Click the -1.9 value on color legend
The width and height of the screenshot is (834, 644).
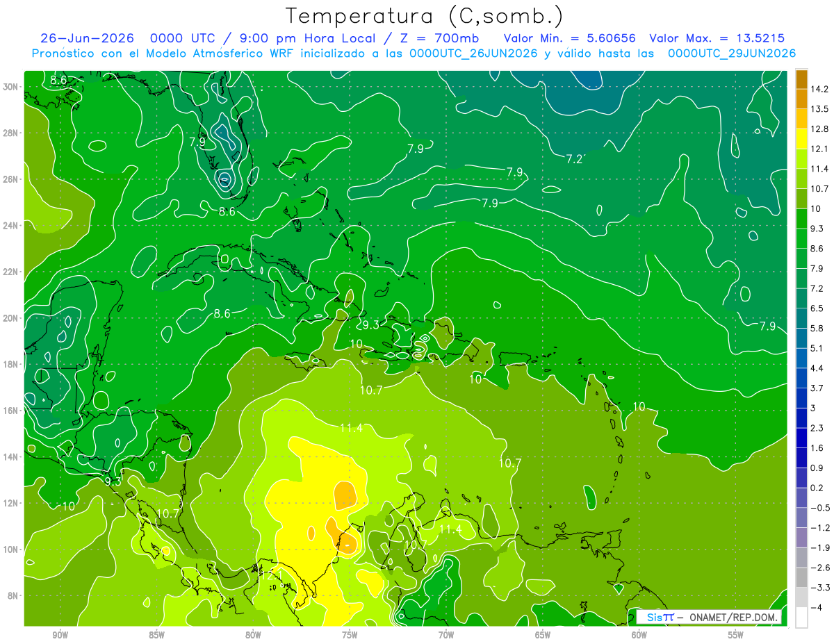pyautogui.click(x=819, y=547)
